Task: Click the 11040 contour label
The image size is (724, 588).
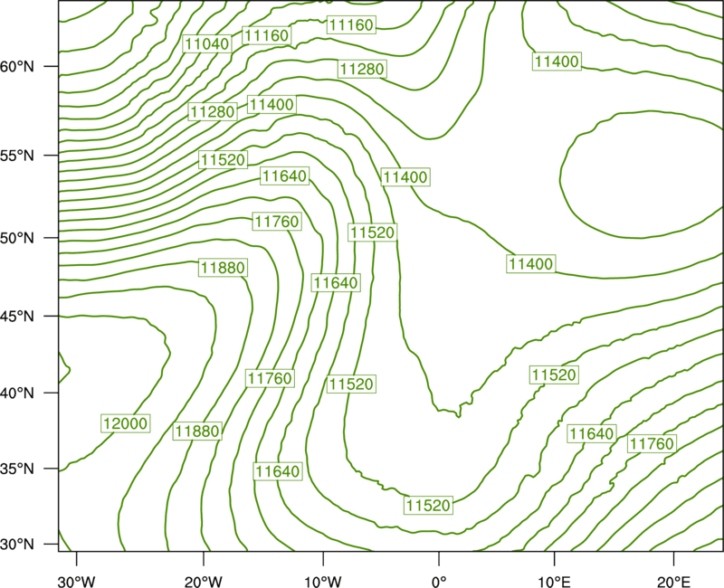Action: point(207,43)
